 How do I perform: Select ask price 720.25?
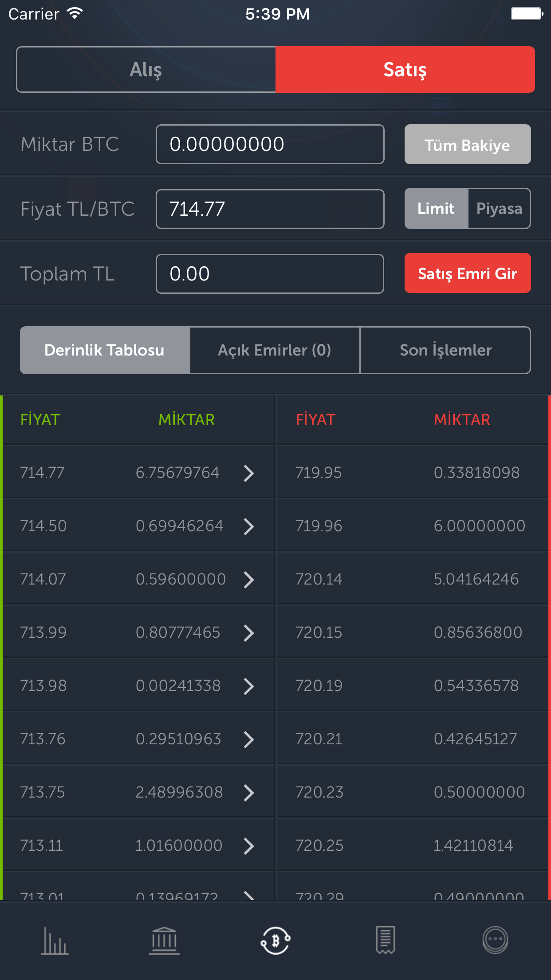(x=319, y=846)
